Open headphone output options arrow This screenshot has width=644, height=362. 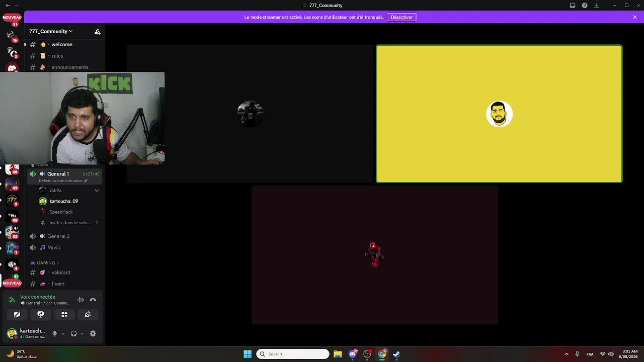pyautogui.click(x=82, y=333)
